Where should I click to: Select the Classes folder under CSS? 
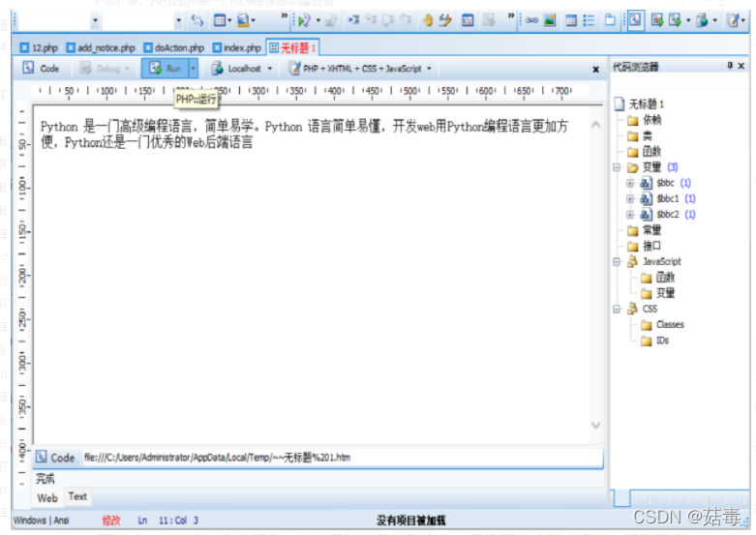point(662,325)
